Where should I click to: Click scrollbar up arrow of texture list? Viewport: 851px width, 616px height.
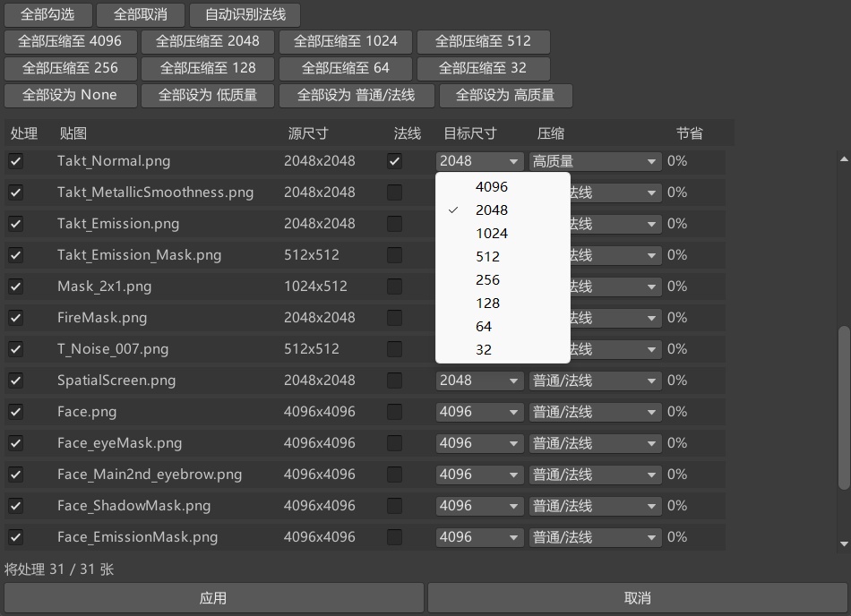tap(844, 158)
